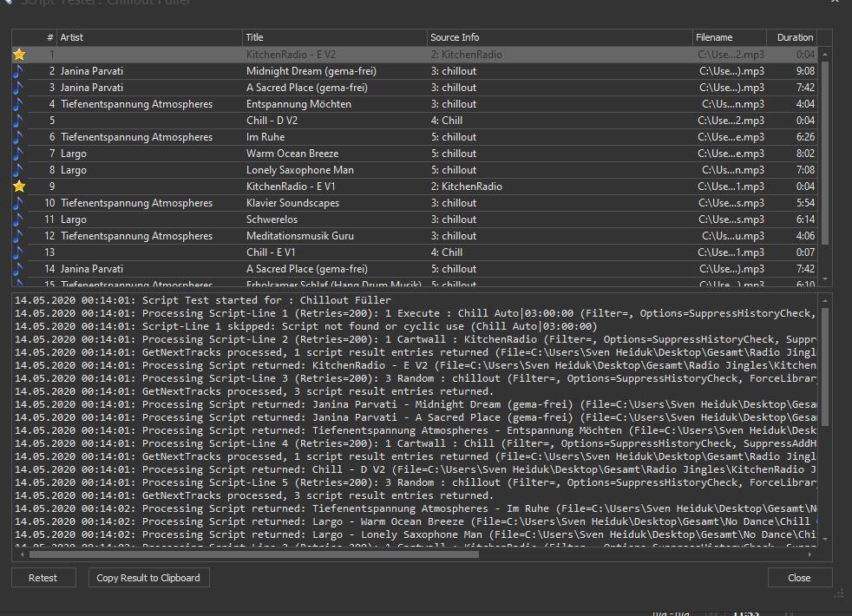Click the log horizontal scroll left arrow

tap(22, 554)
